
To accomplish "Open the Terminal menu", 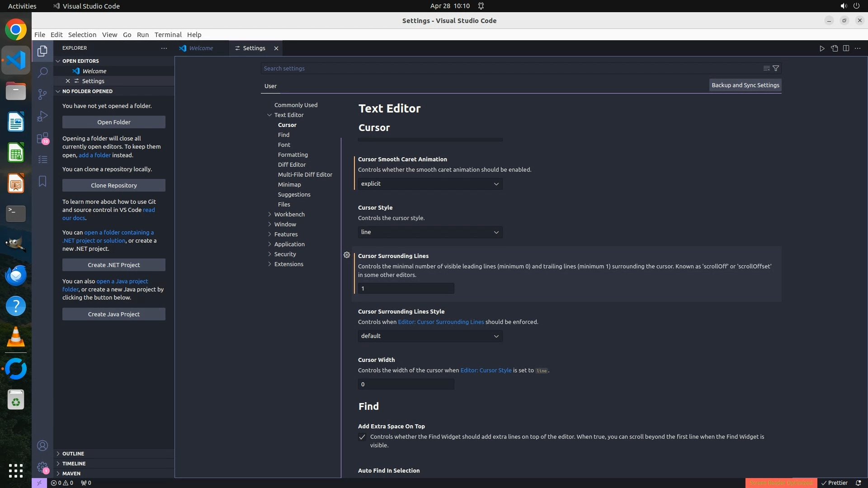I will point(168,35).
